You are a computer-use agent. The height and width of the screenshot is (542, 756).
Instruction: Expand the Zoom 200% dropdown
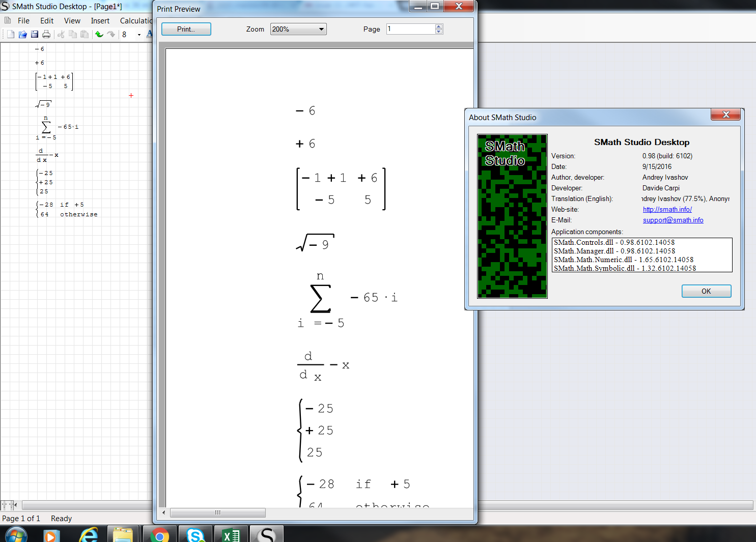[321, 29]
